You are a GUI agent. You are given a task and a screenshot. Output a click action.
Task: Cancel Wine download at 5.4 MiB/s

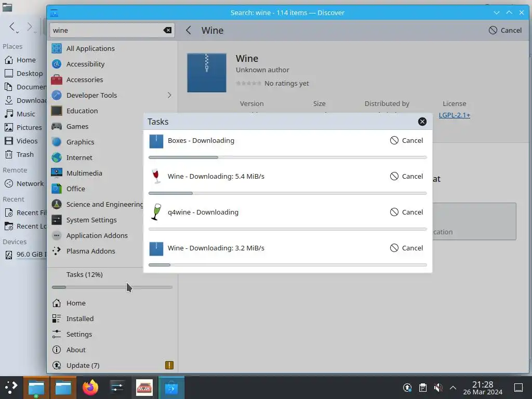tap(406, 177)
